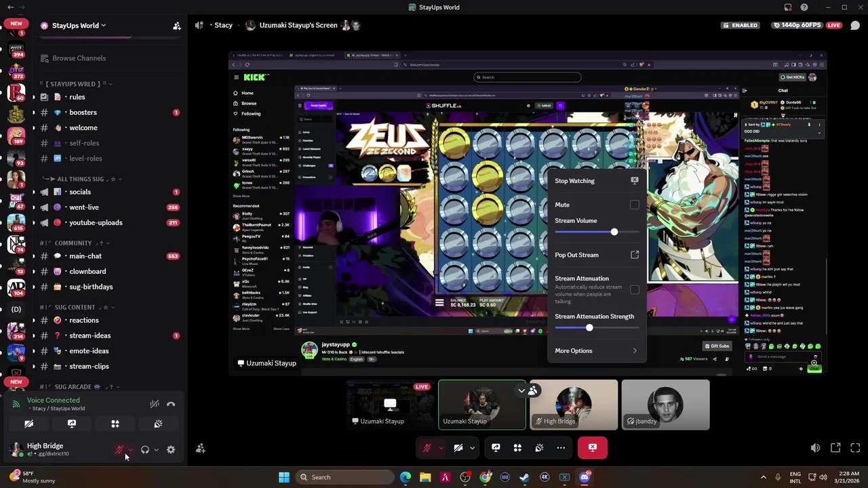The width and height of the screenshot is (868, 488).
Task: Open input device arrow beside user panel mic
Action: 130,450
